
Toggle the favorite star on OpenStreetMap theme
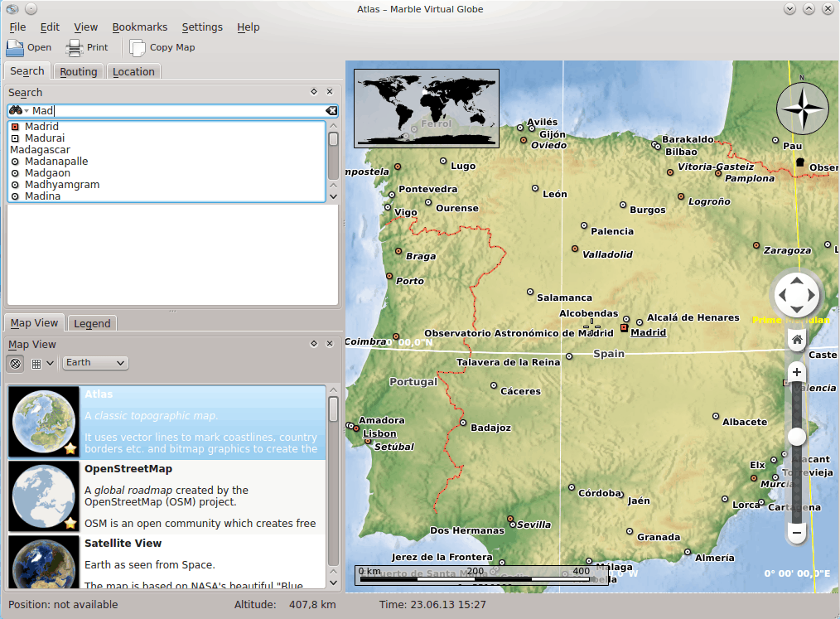(70, 523)
